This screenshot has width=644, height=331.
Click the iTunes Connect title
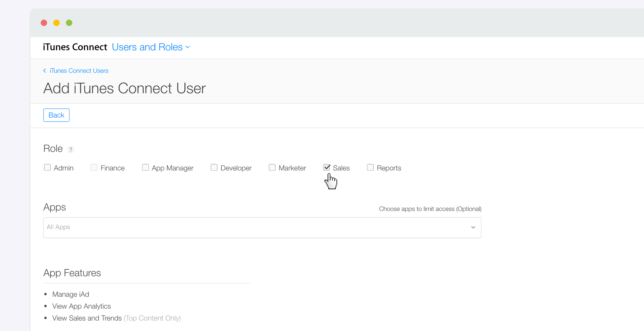click(x=75, y=47)
